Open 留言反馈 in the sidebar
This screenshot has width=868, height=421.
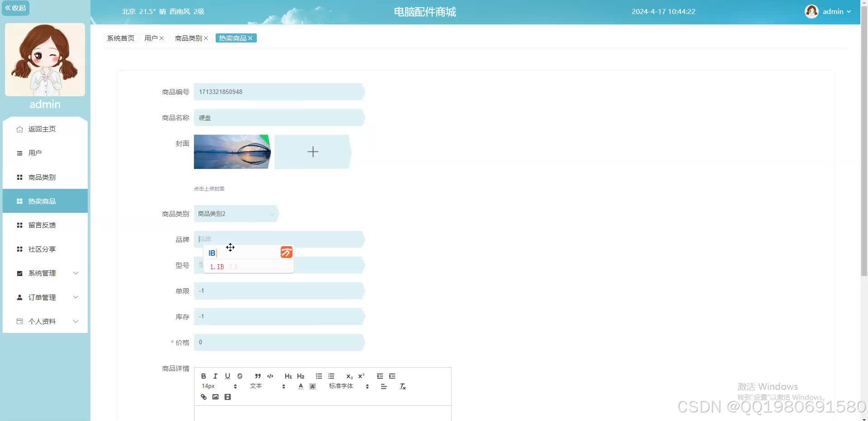45,225
